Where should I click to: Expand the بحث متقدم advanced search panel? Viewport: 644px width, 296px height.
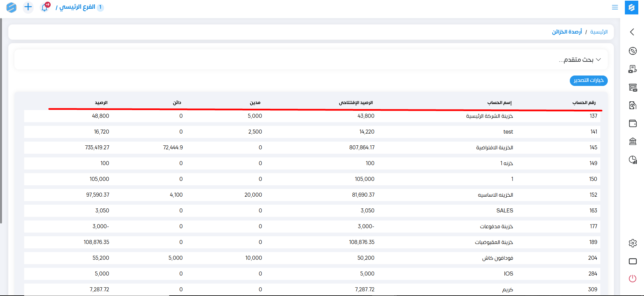[580, 60]
